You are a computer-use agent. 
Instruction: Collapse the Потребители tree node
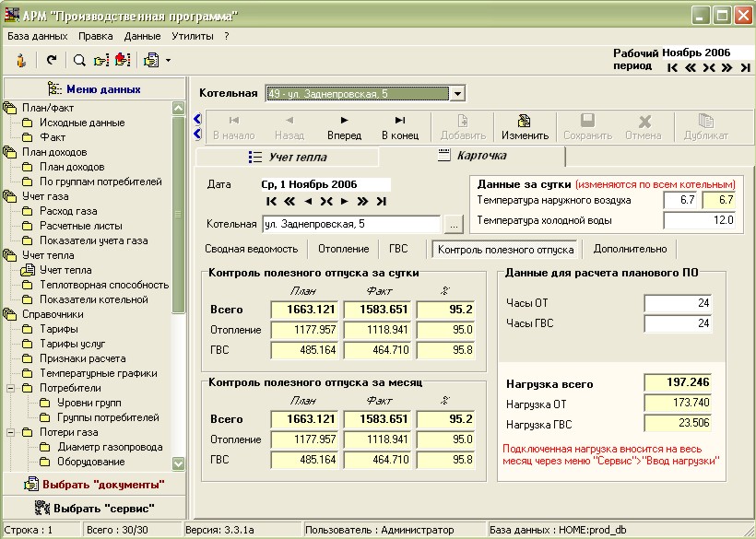click(x=10, y=388)
